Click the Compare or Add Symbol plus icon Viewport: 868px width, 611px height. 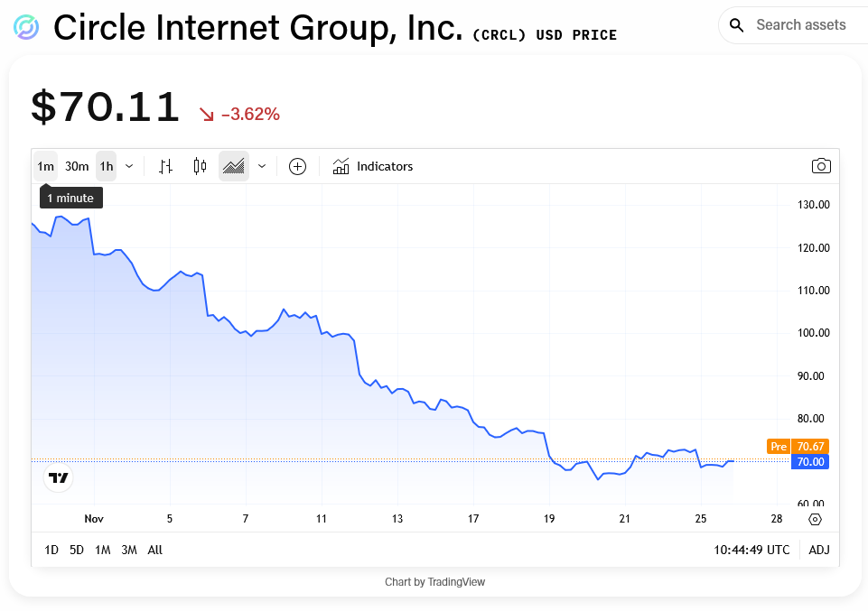point(297,166)
